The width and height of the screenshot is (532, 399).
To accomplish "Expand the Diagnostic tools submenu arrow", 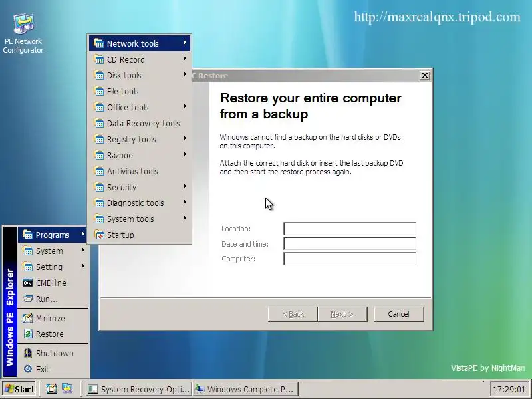I will tap(185, 202).
